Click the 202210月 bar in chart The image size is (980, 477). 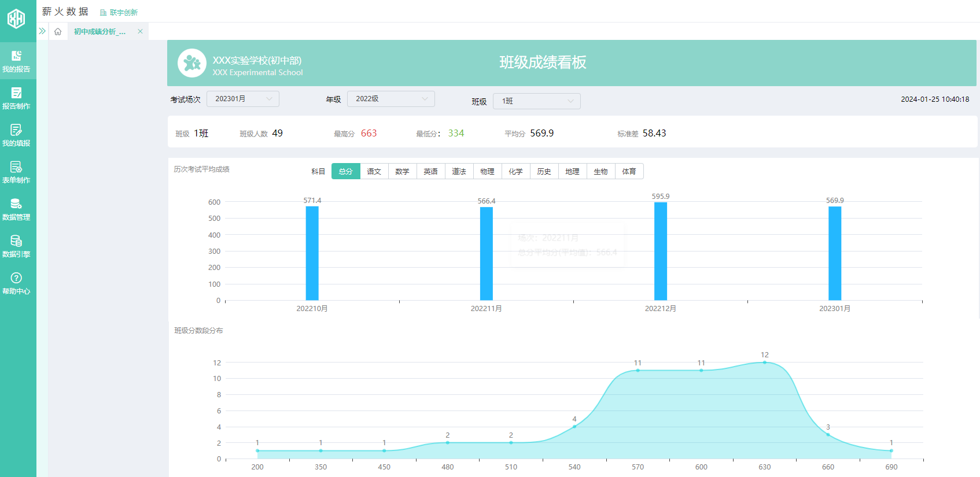tap(312, 253)
